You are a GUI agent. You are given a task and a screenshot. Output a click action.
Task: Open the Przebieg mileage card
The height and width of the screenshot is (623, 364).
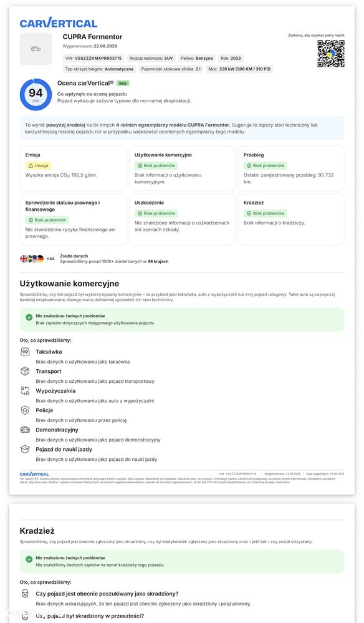pos(291,168)
